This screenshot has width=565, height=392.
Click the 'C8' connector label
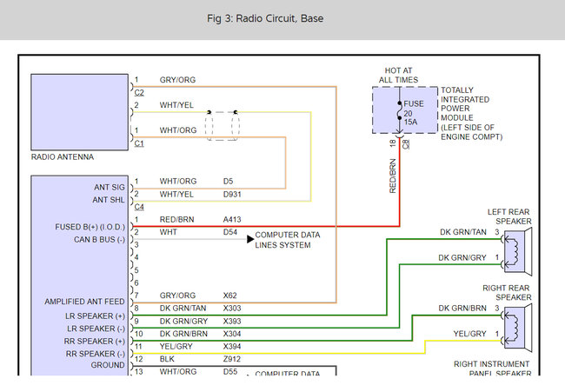pos(406,144)
